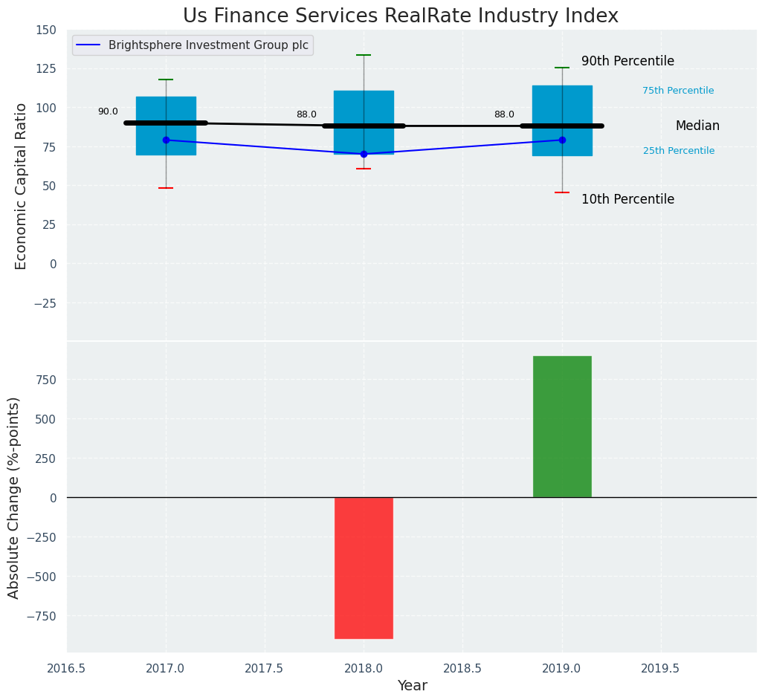Image resolution: width=765 pixels, height=700 pixels.
Task: Select the blue data point for 2017
Action: 166,140
